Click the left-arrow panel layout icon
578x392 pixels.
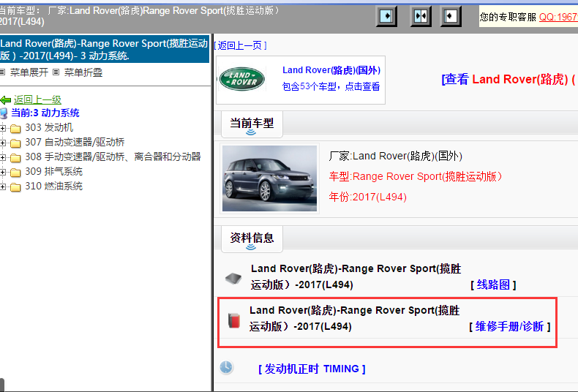click(451, 16)
